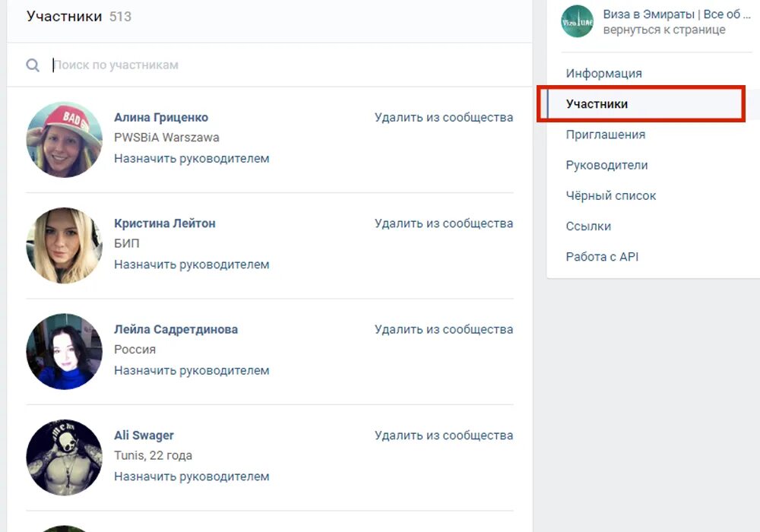Assign Кристина Лейтон as manager
Viewport: 760px width, 532px height.
click(x=192, y=264)
